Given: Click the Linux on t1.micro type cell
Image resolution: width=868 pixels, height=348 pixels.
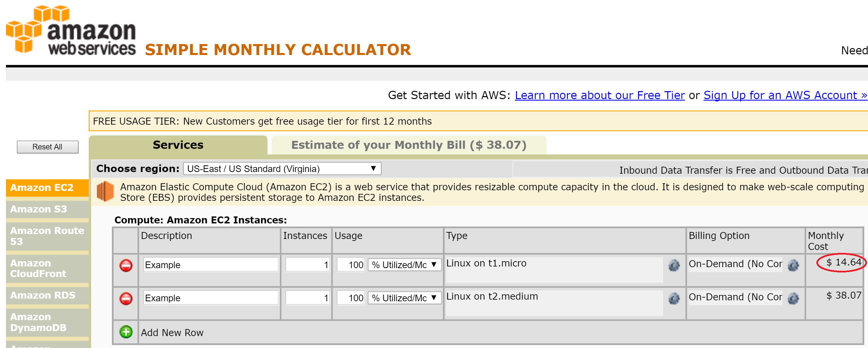Looking at the screenshot, I should [554, 270].
